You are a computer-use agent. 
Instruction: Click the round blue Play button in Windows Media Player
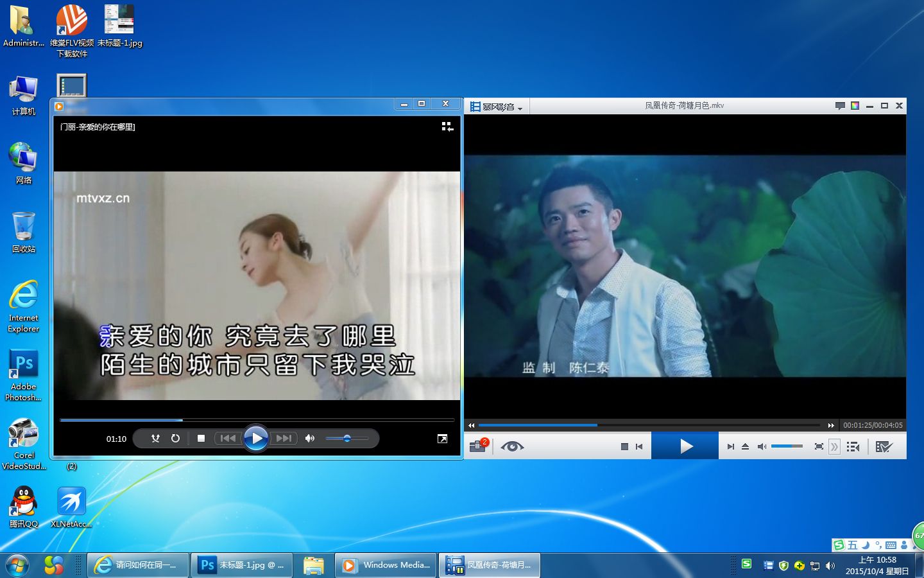(256, 439)
